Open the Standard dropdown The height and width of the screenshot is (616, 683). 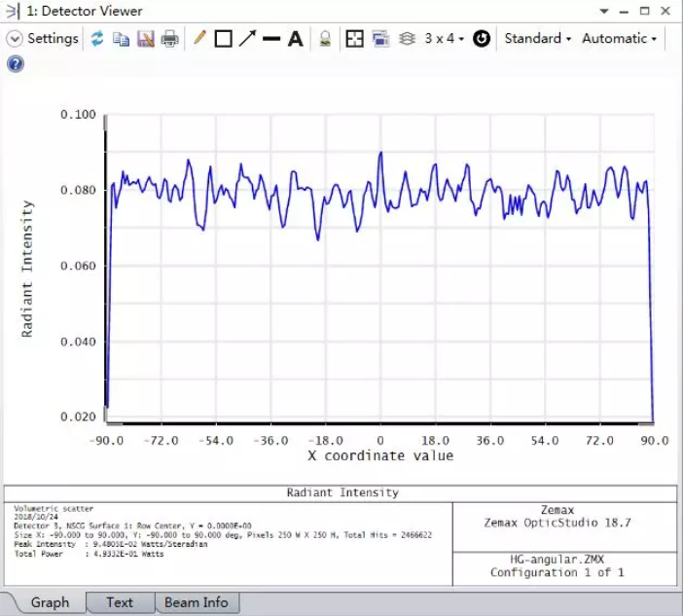click(x=537, y=39)
